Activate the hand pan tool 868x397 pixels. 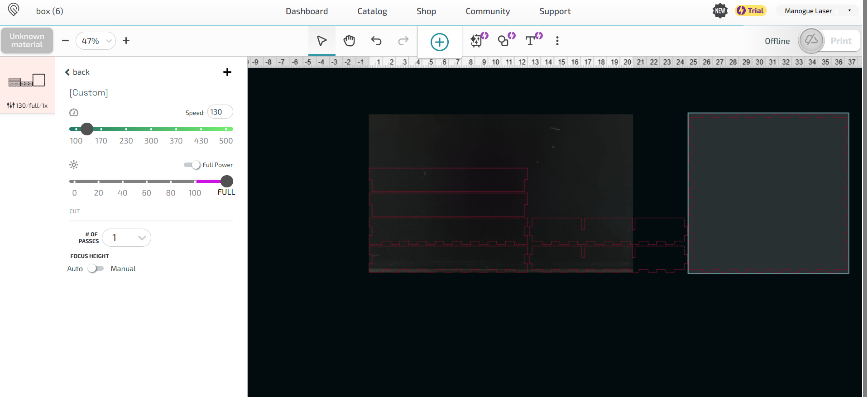pyautogui.click(x=349, y=41)
